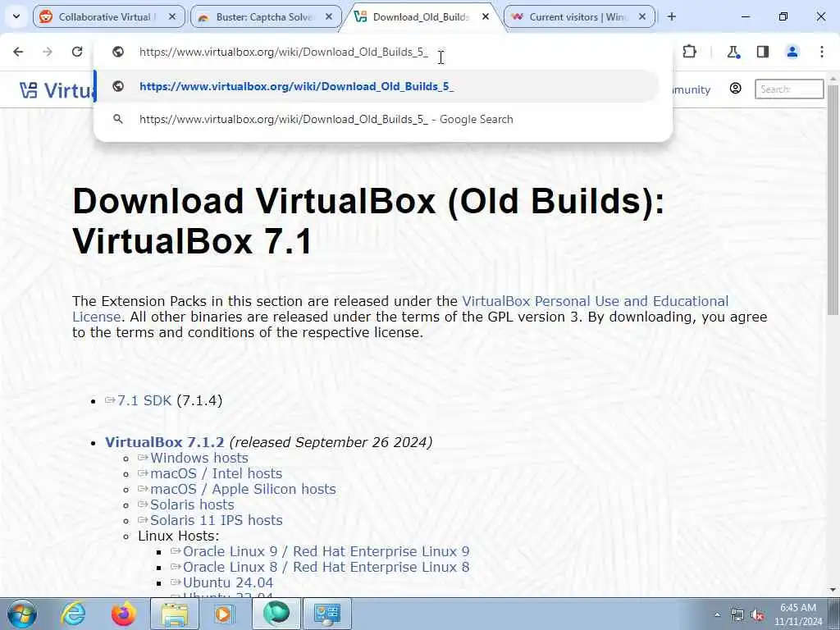Open Oracle Linux 9 / Red Hat 9 link
The width and height of the screenshot is (840, 630).
pyautogui.click(x=326, y=551)
